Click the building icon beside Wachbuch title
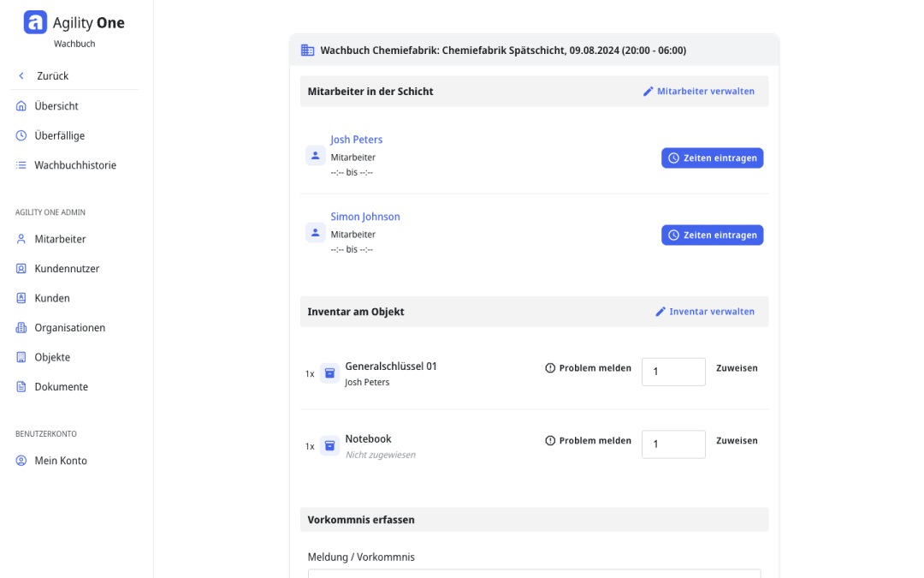Image resolution: width=924 pixels, height=578 pixels. 308,51
